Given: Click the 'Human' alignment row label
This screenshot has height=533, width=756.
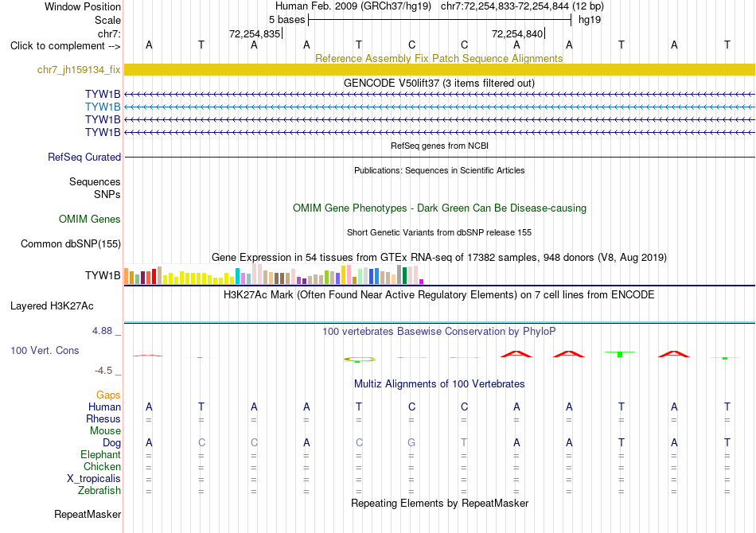Looking at the screenshot, I should (x=104, y=407).
